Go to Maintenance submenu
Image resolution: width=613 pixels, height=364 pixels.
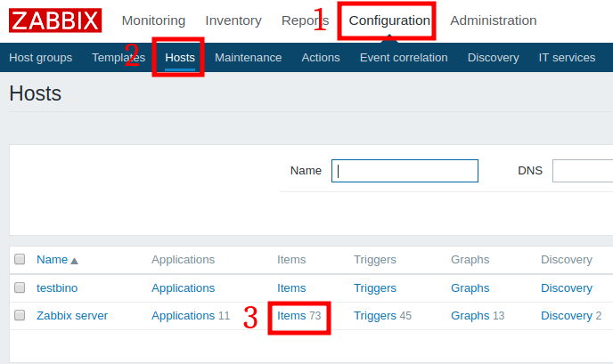(x=249, y=58)
